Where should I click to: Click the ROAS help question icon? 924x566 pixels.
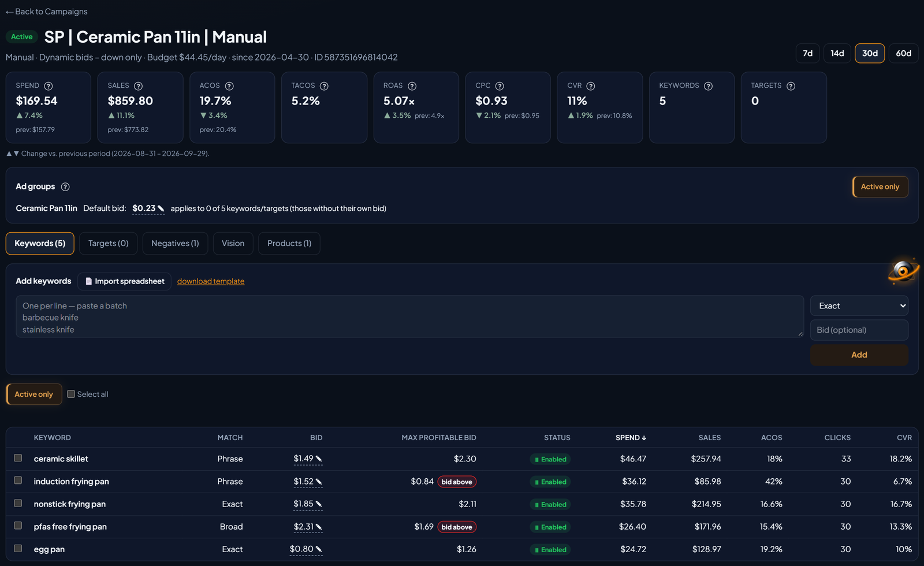[x=412, y=86]
